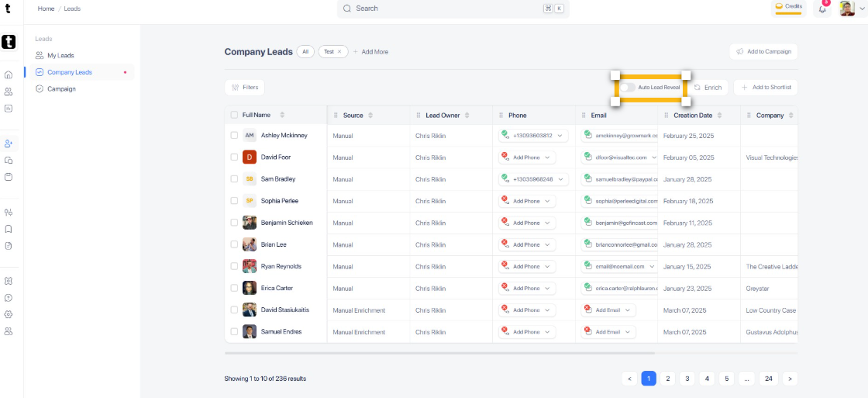The image size is (868, 398).
Task: Open Add Phone dropdown for David Foor
Action: pyautogui.click(x=547, y=157)
